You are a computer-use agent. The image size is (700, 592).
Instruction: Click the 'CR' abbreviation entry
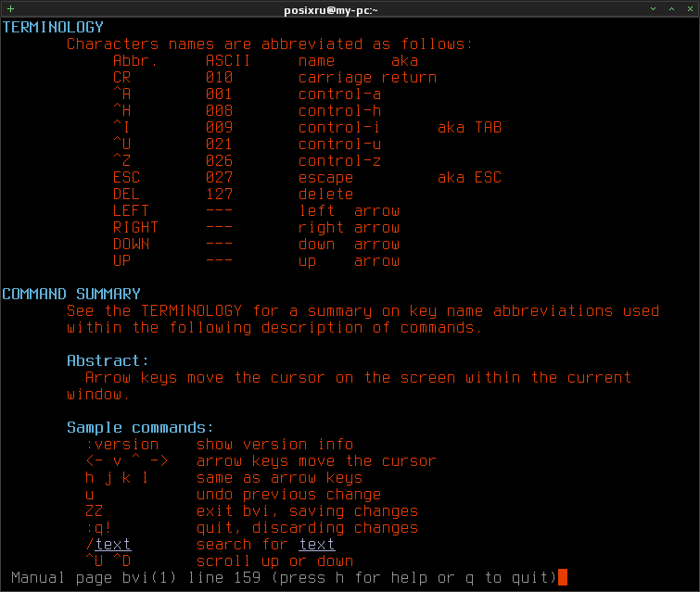121,78
